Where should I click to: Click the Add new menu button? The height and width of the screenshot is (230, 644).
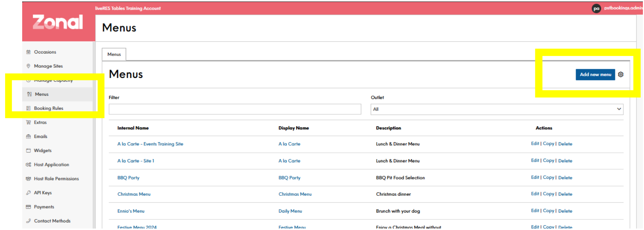(595, 75)
